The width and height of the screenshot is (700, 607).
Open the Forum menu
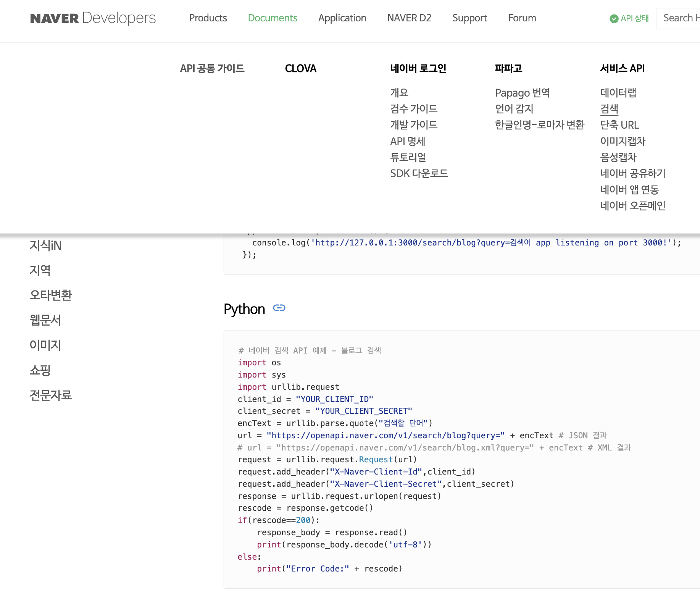point(522,18)
